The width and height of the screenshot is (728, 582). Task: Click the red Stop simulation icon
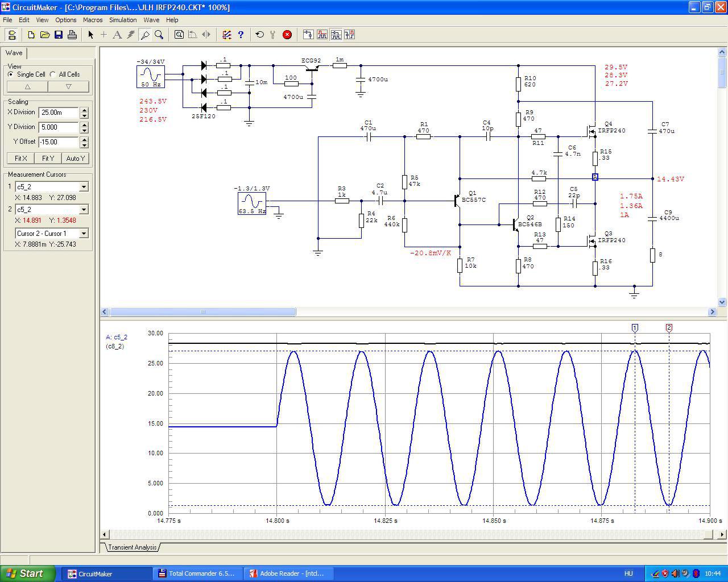point(287,35)
